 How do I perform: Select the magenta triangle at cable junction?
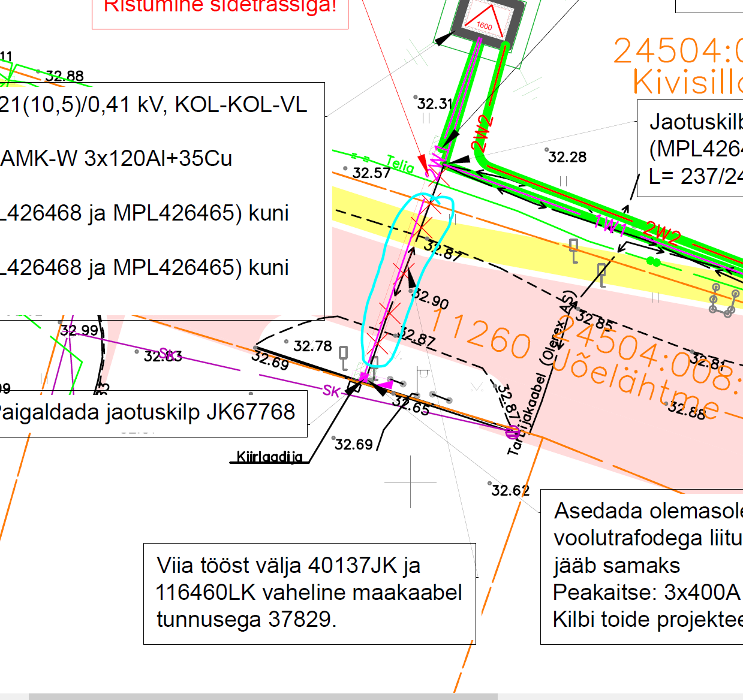(x=386, y=384)
